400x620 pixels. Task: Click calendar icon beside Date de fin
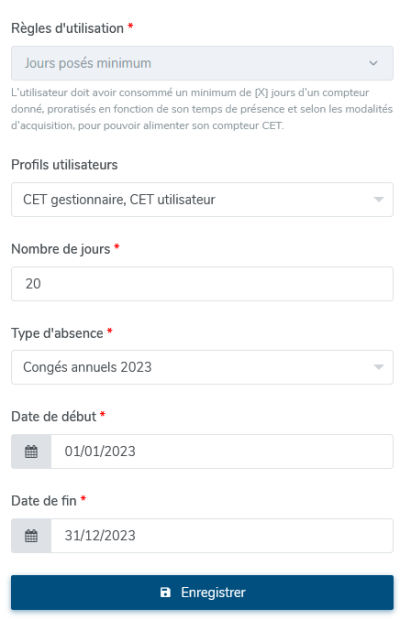31,536
